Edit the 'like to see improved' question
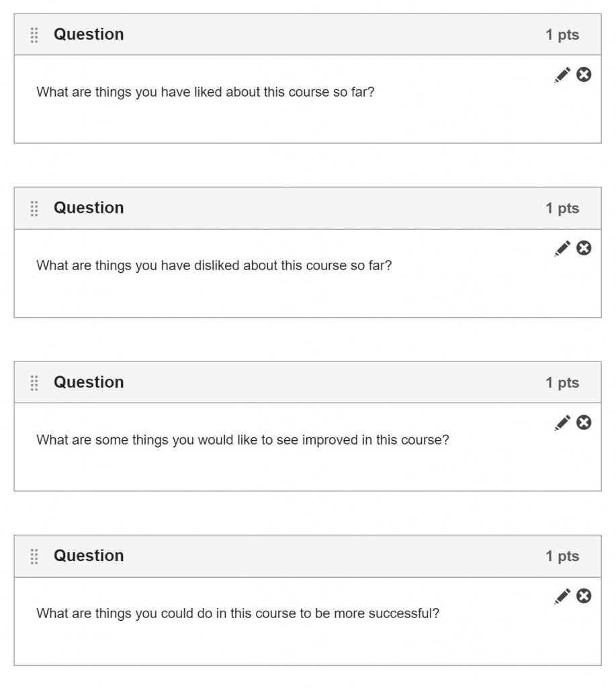Screen dimensions: 616x688 tap(562, 423)
